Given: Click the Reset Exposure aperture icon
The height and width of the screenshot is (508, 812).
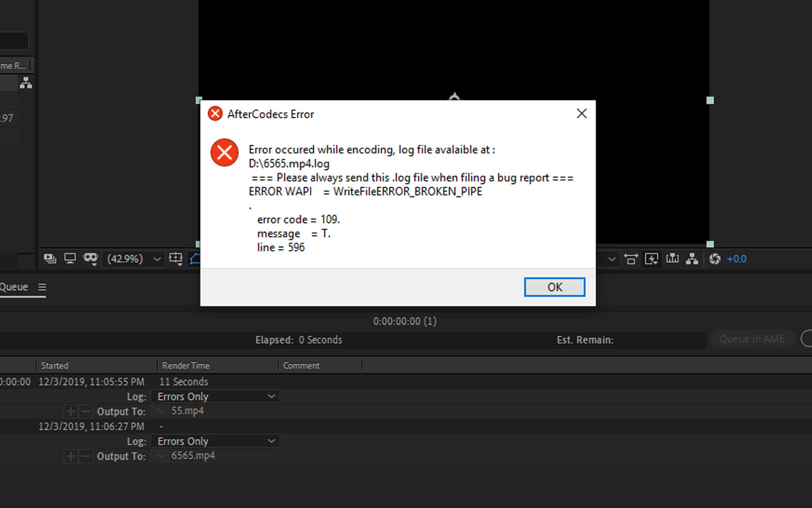Looking at the screenshot, I should click(x=714, y=259).
